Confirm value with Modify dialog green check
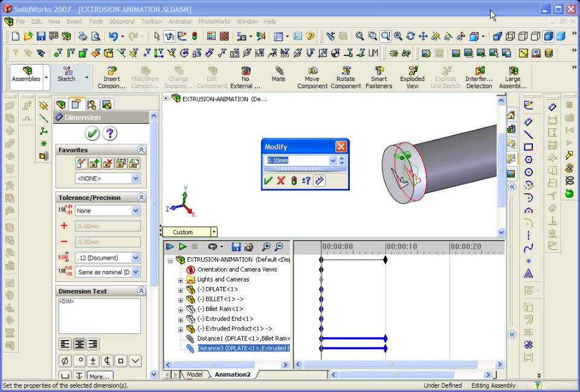 268,181
